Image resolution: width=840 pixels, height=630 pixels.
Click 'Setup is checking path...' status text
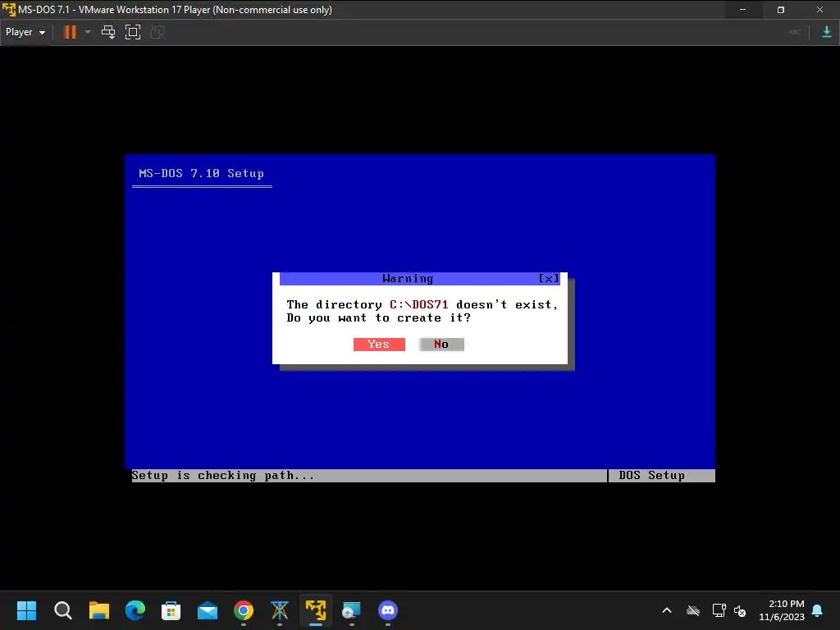coord(223,475)
